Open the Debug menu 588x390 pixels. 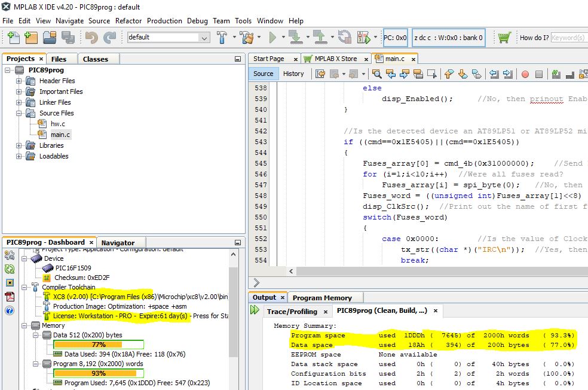[197, 21]
